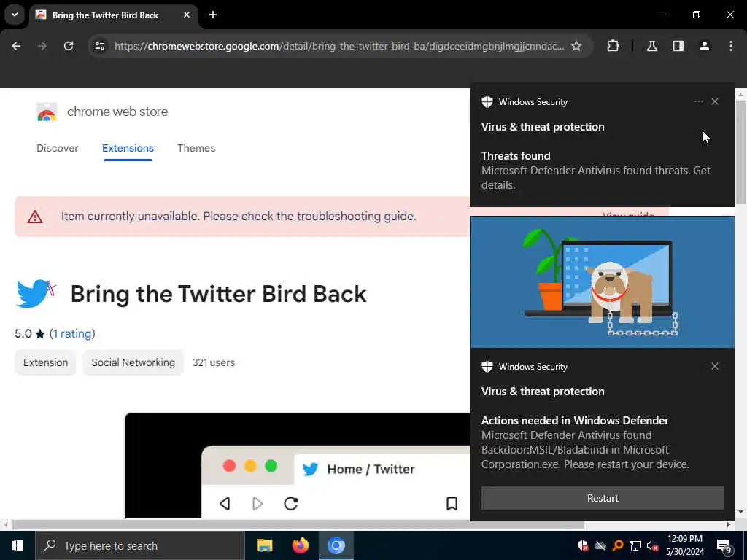Dismiss the Actions needed notification
The height and width of the screenshot is (560, 747).
tap(715, 366)
